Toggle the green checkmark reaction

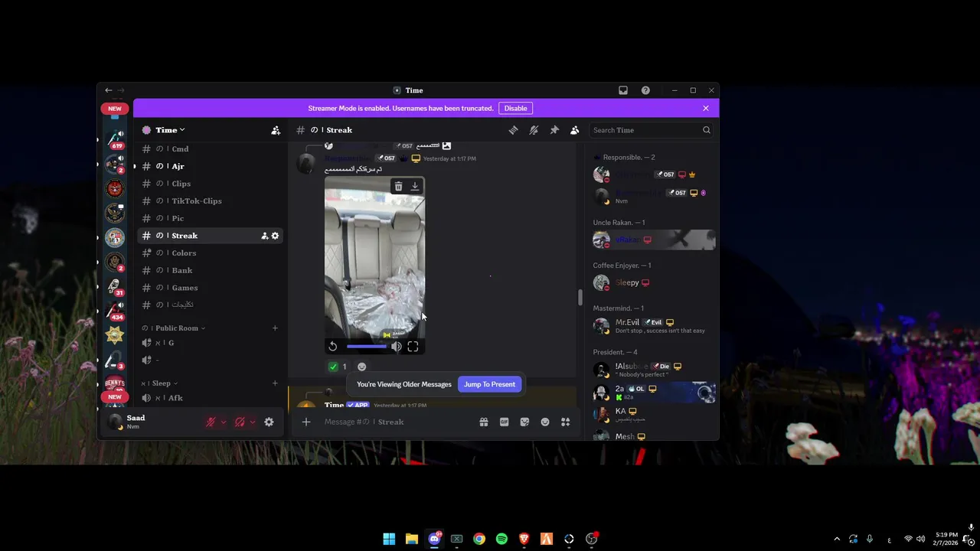[338, 367]
